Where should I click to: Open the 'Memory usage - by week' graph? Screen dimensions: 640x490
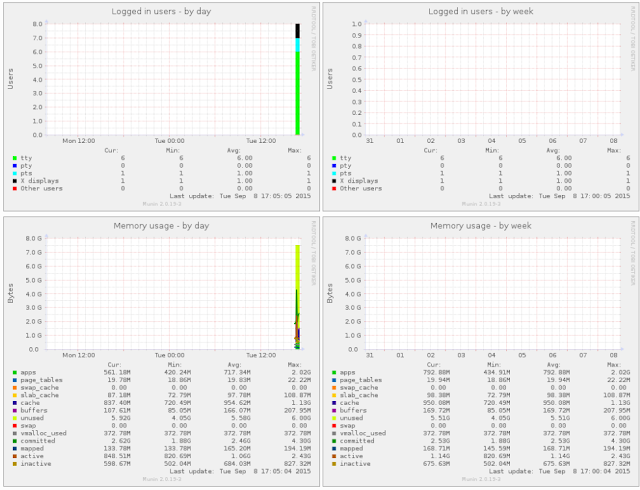(481, 352)
